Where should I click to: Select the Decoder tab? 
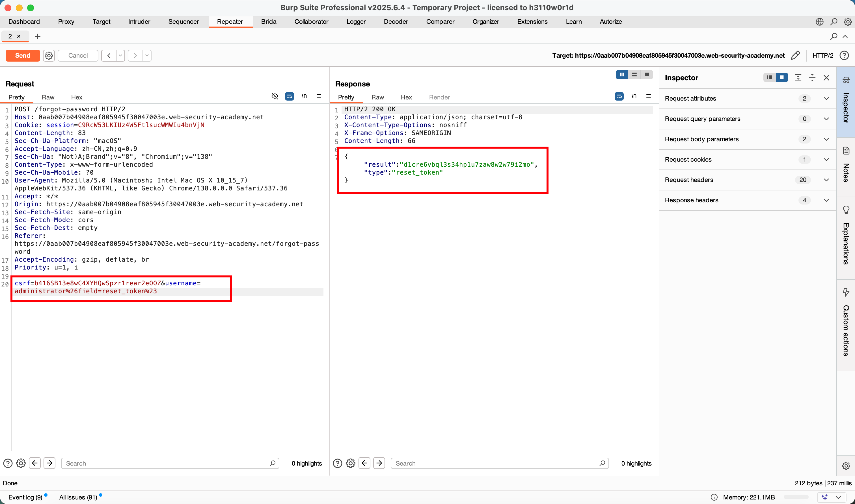point(396,21)
